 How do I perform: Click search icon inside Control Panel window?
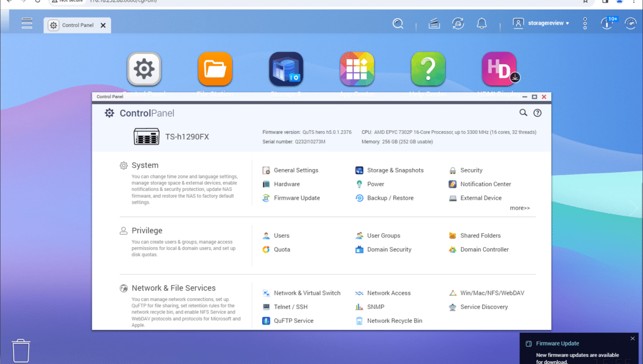[x=523, y=113]
